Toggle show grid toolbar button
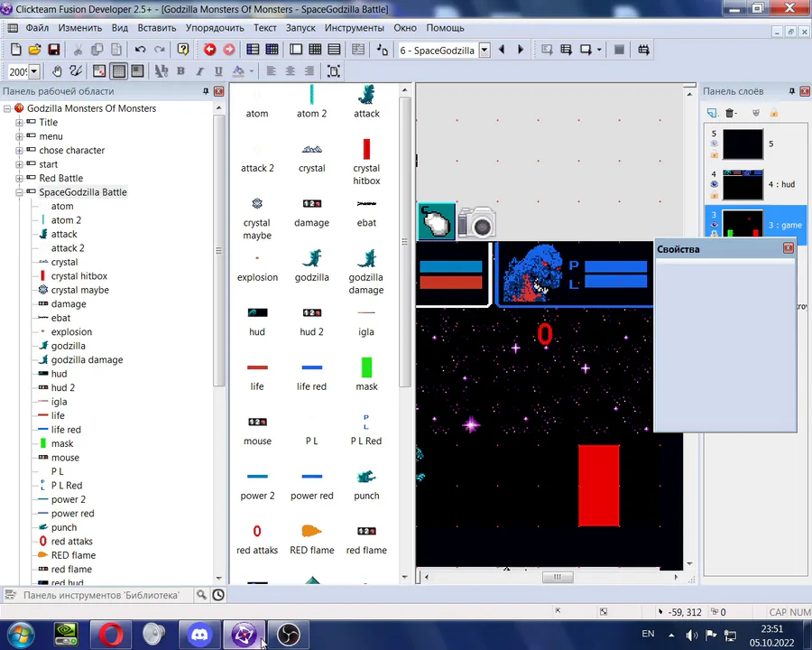812x650 pixels. (x=118, y=71)
